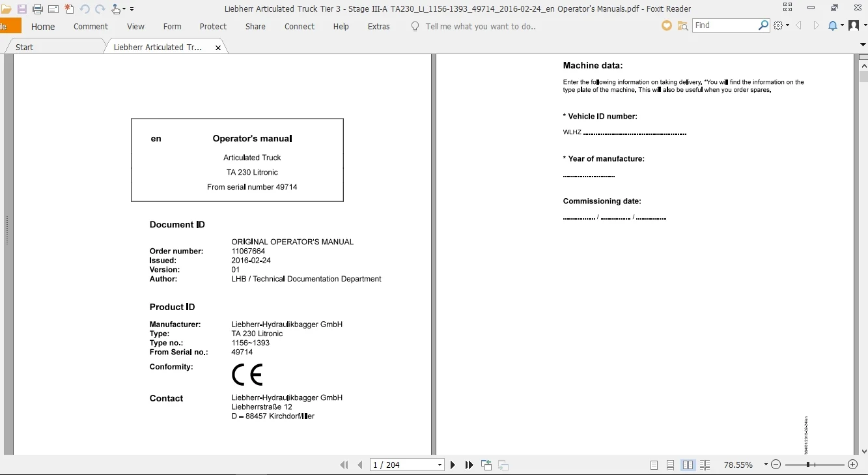Expand the left navigation panel handle
Image resolution: width=868 pixels, height=475 pixels.
7,230
